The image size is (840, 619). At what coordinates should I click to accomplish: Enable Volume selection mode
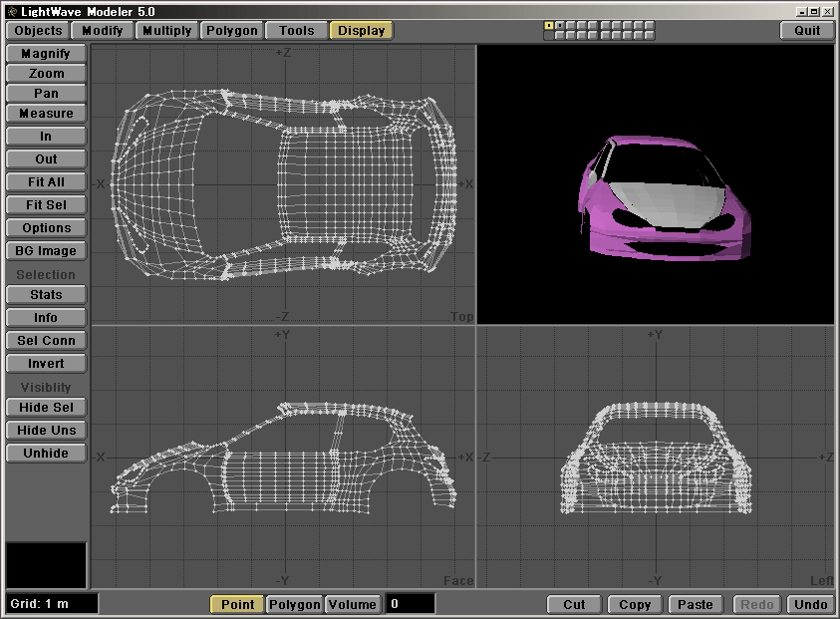pyautogui.click(x=353, y=604)
